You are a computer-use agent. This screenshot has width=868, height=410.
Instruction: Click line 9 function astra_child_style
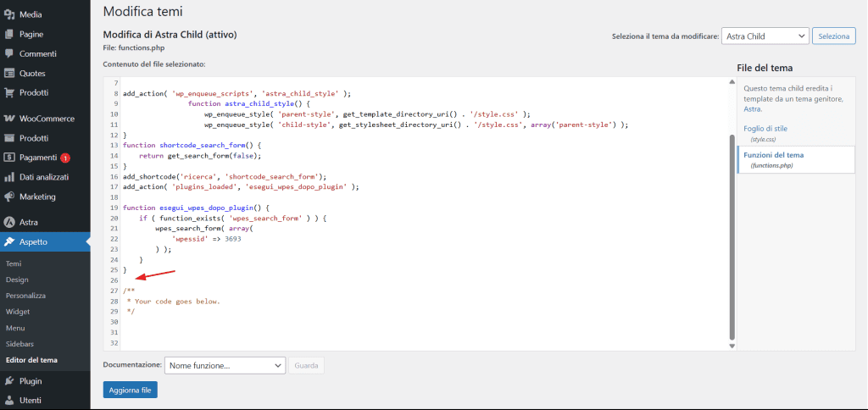click(251, 103)
